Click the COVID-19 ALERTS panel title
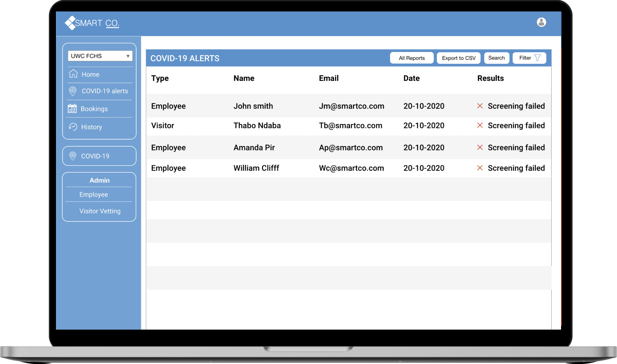617x364 pixels. [185, 58]
